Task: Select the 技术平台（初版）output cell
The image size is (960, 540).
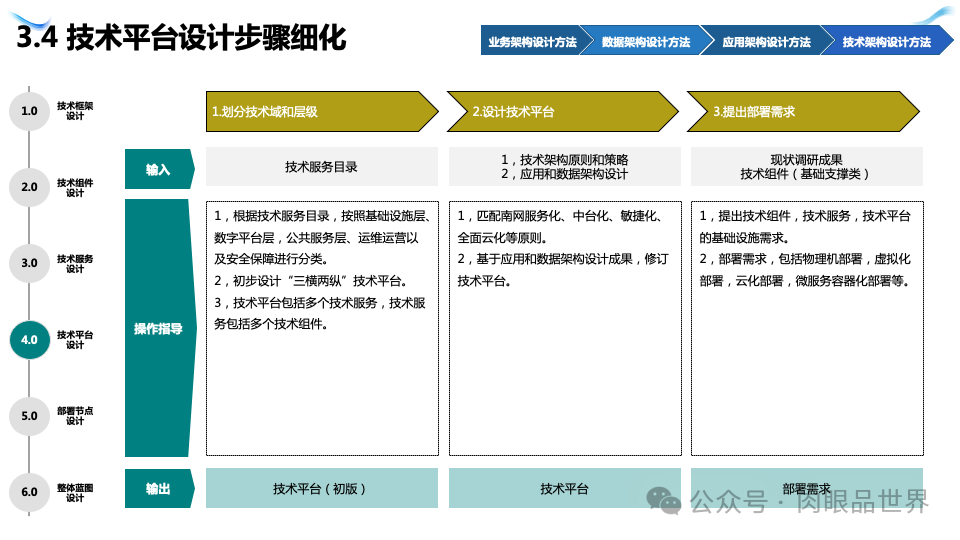Action: click(x=322, y=488)
